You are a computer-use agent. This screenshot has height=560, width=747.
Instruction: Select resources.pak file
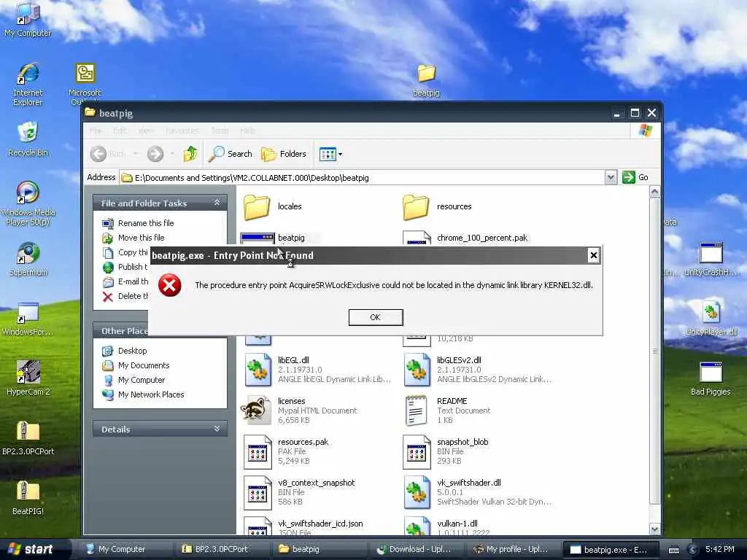[286, 451]
